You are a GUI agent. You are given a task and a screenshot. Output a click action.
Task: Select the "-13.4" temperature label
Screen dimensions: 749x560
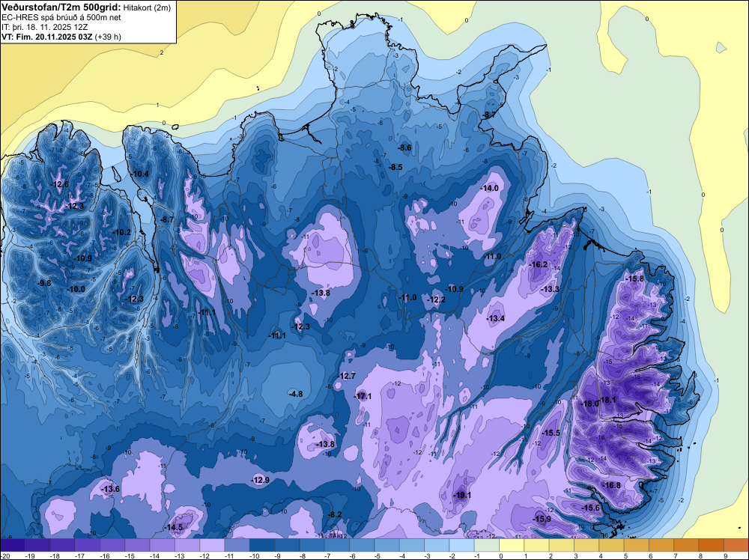(x=496, y=318)
